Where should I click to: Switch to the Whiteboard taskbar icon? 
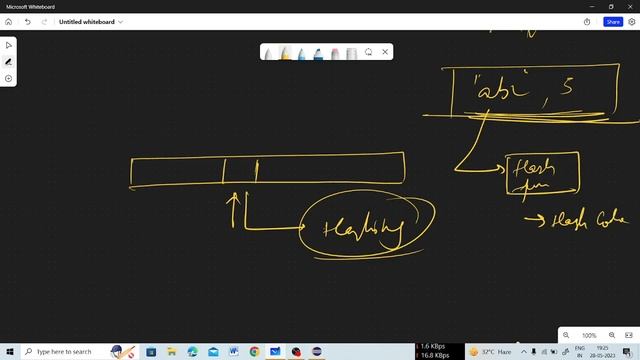click(x=275, y=351)
